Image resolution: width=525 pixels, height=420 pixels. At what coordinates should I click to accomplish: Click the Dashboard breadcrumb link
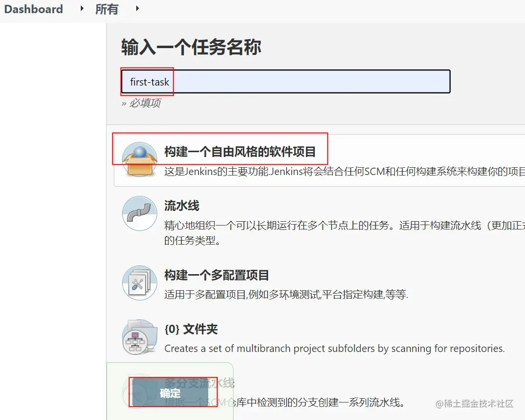34,9
